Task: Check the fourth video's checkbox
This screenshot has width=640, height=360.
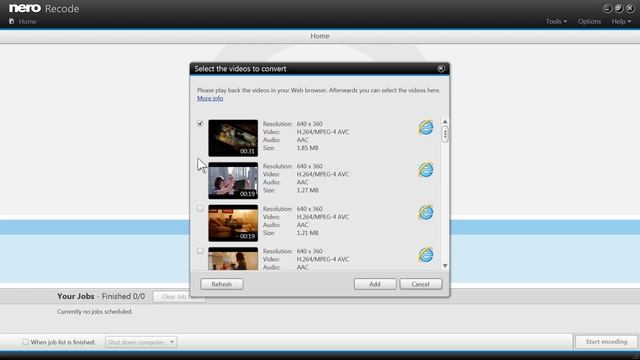Action: coord(200,251)
